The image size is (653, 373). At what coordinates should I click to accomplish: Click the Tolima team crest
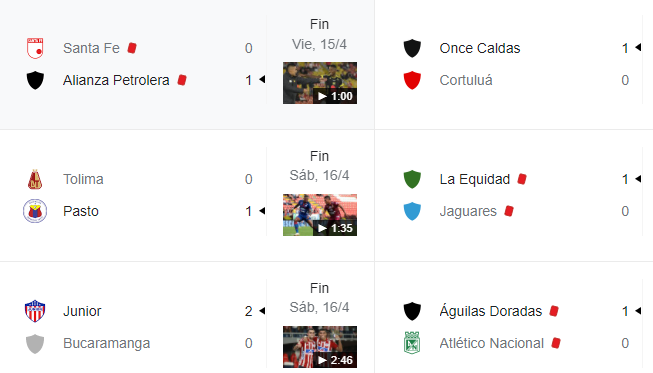(35, 179)
